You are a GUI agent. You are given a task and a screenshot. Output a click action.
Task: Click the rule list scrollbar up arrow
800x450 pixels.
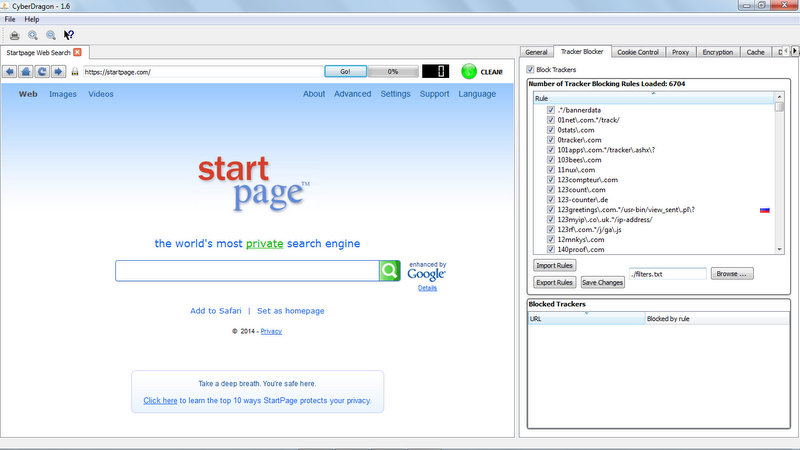779,97
